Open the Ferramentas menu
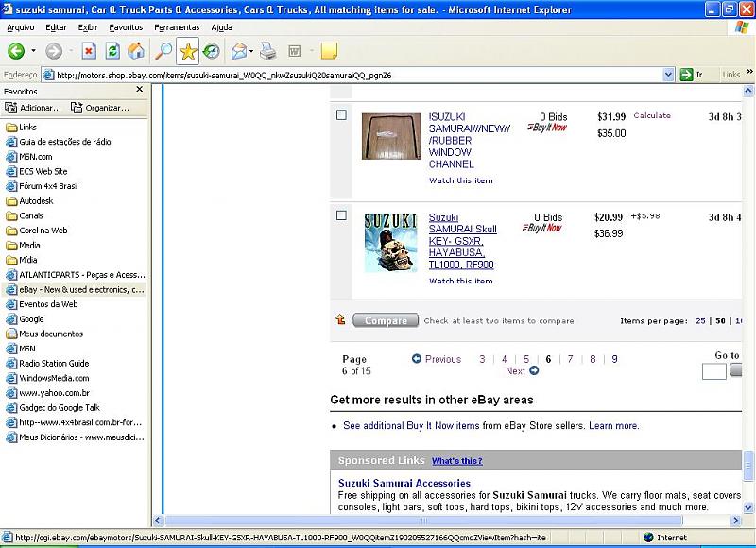Viewport: 756px width, 548px height. click(177, 27)
